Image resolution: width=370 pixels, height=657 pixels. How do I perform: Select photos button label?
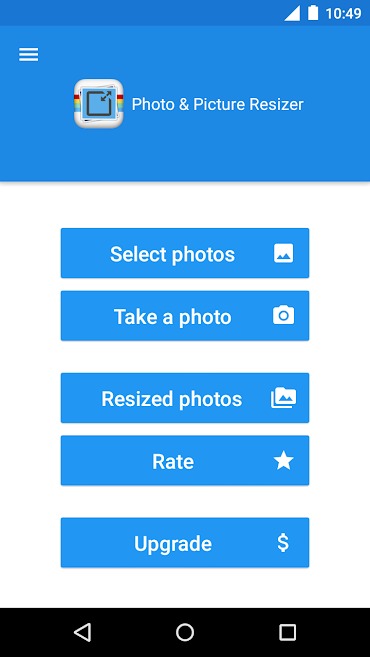(x=172, y=254)
